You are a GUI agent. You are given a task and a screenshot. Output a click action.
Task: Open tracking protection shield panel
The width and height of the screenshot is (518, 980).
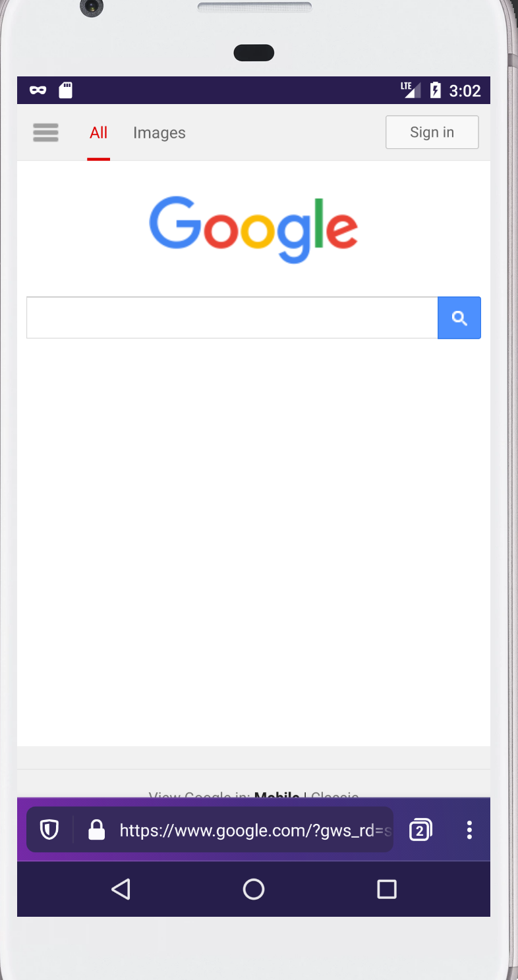49,830
